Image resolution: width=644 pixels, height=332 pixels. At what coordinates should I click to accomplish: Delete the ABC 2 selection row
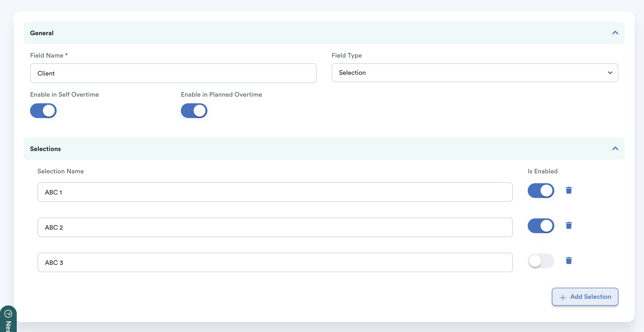coord(569,226)
